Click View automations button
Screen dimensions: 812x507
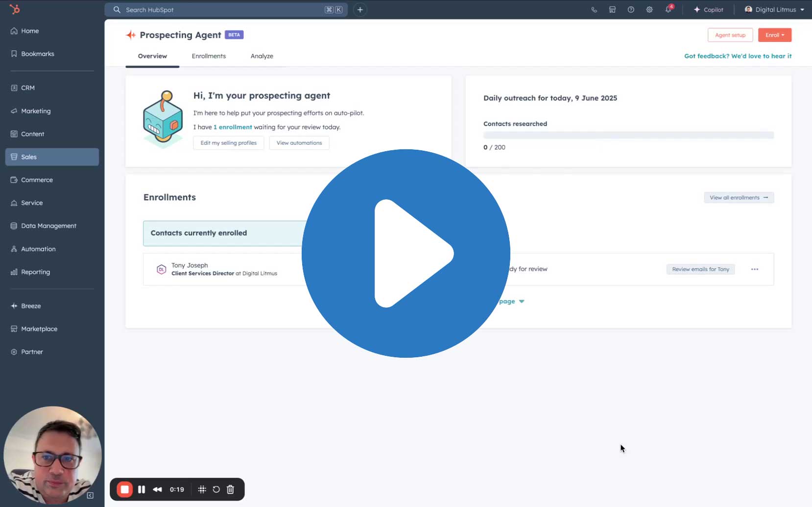click(x=299, y=143)
